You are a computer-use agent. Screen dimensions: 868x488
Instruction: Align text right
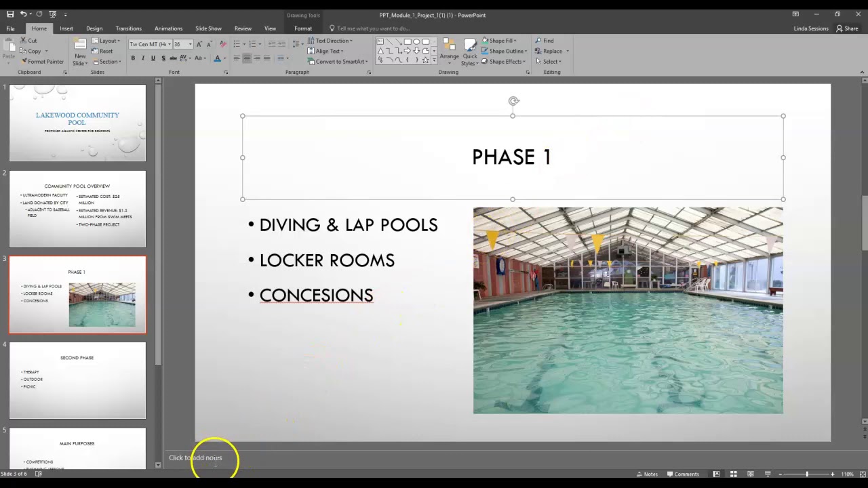pos(257,58)
